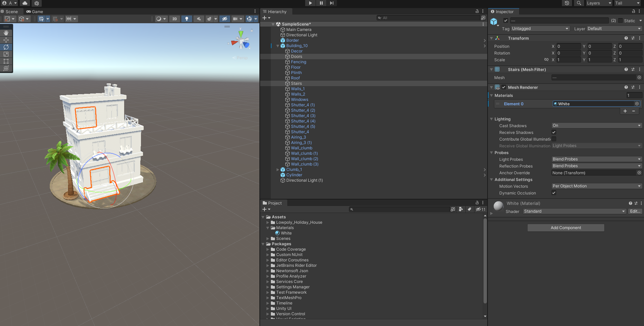Select the Rect tool
The height and width of the screenshot is (326, 644).
click(x=6, y=61)
